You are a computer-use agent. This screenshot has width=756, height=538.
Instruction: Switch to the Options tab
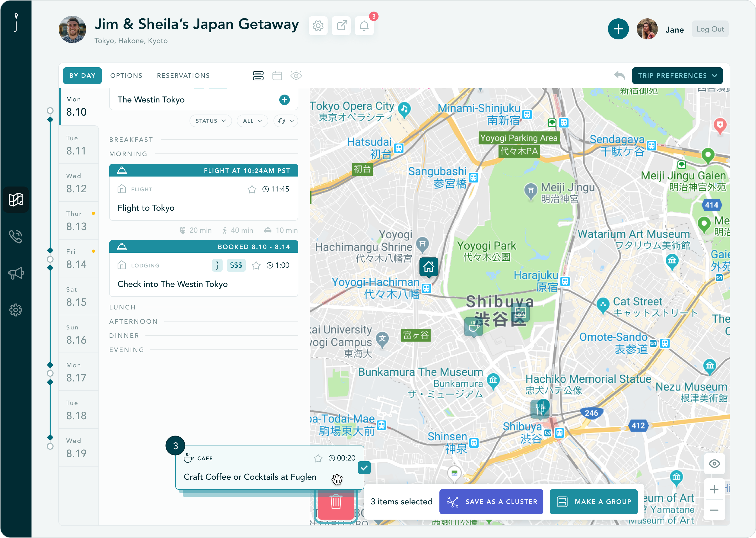(x=126, y=76)
